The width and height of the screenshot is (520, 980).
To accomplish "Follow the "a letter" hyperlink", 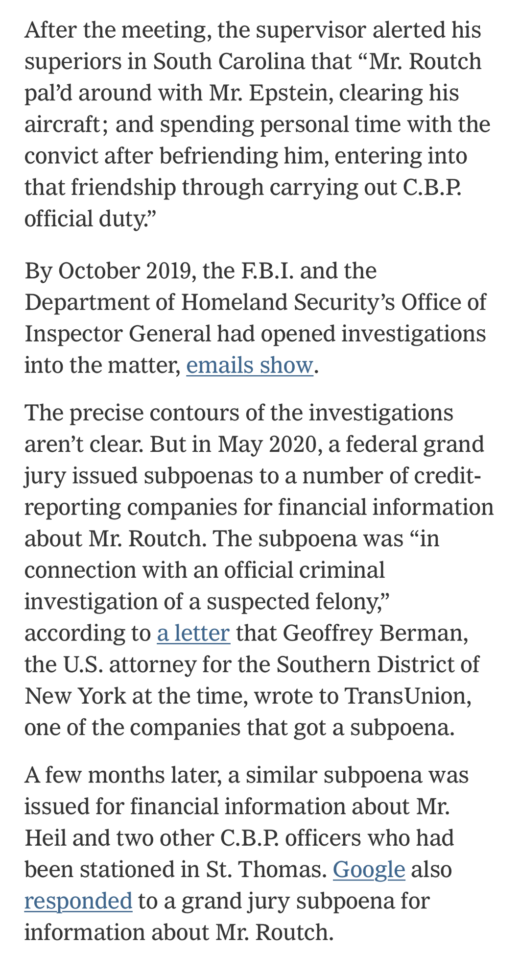I will pos(193,633).
